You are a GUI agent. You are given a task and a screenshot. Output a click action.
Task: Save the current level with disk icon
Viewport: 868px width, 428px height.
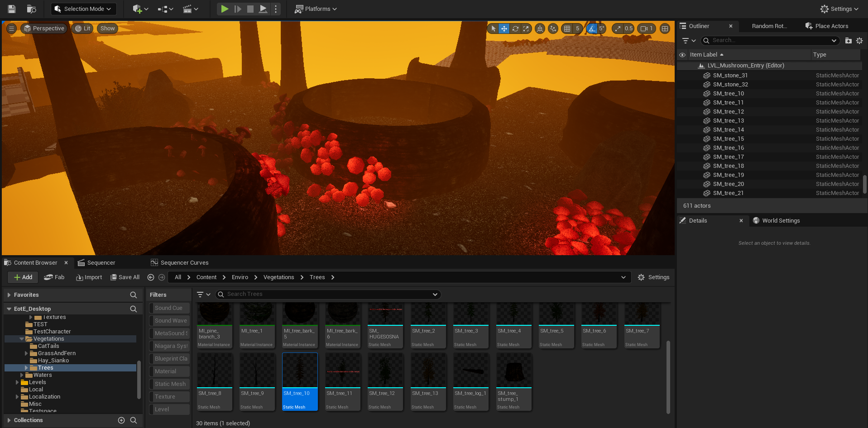coord(12,9)
